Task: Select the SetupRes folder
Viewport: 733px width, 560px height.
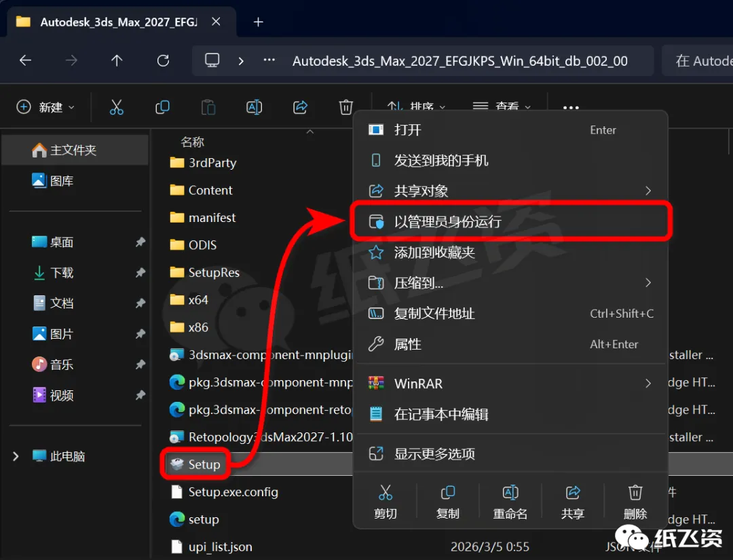Action: (x=204, y=272)
